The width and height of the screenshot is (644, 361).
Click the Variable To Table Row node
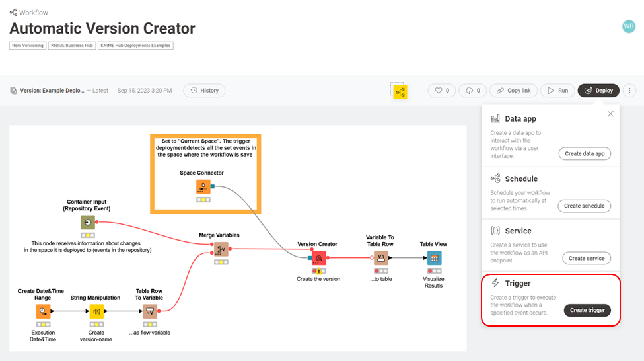coord(381,258)
